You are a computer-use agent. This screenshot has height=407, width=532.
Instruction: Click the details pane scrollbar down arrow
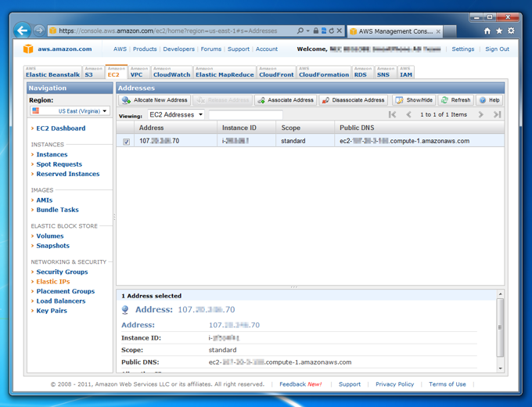(x=500, y=369)
